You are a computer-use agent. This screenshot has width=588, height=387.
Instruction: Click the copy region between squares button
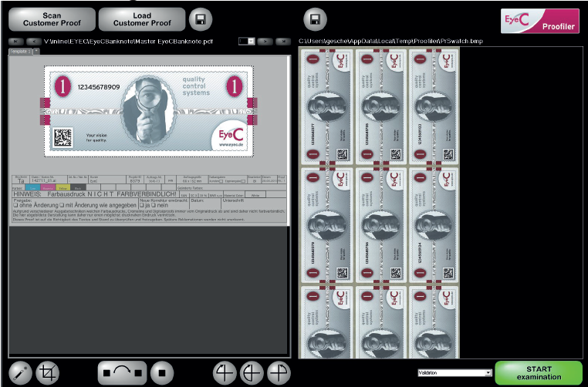click(122, 373)
